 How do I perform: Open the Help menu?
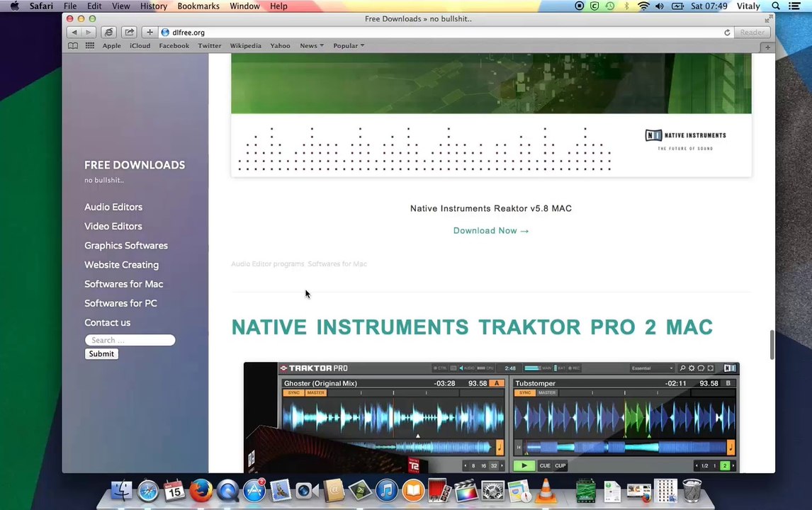tap(278, 6)
